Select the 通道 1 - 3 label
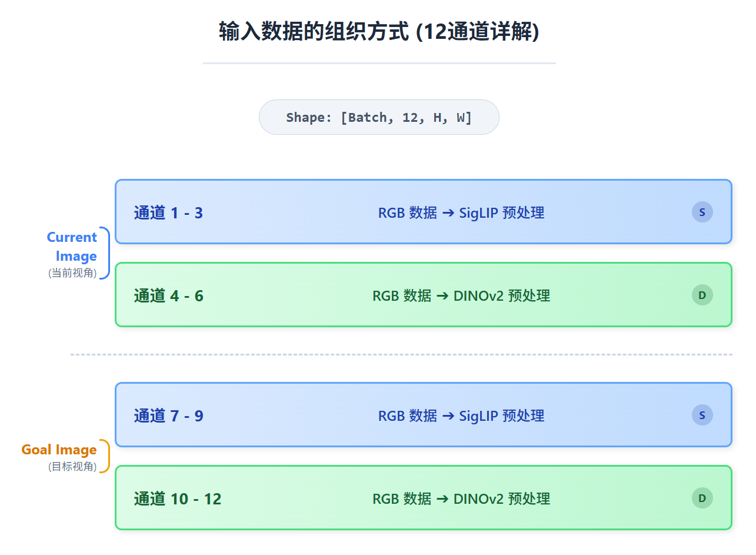The height and width of the screenshot is (555, 756). pos(168,212)
